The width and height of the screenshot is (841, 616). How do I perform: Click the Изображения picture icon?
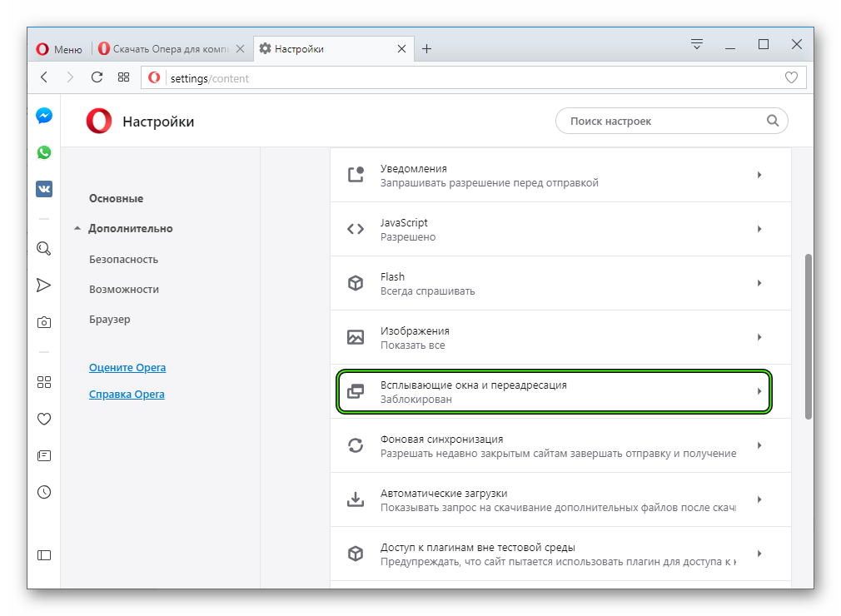coord(356,337)
